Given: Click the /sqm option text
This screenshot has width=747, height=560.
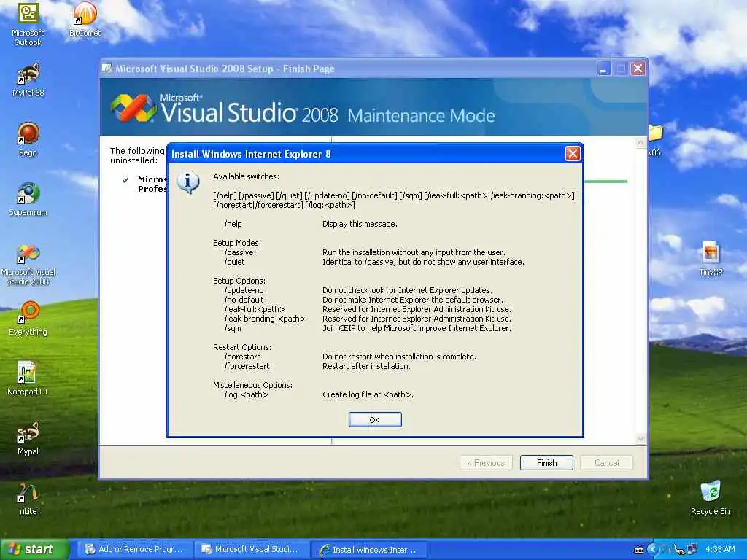Looking at the screenshot, I should pyautogui.click(x=233, y=329).
